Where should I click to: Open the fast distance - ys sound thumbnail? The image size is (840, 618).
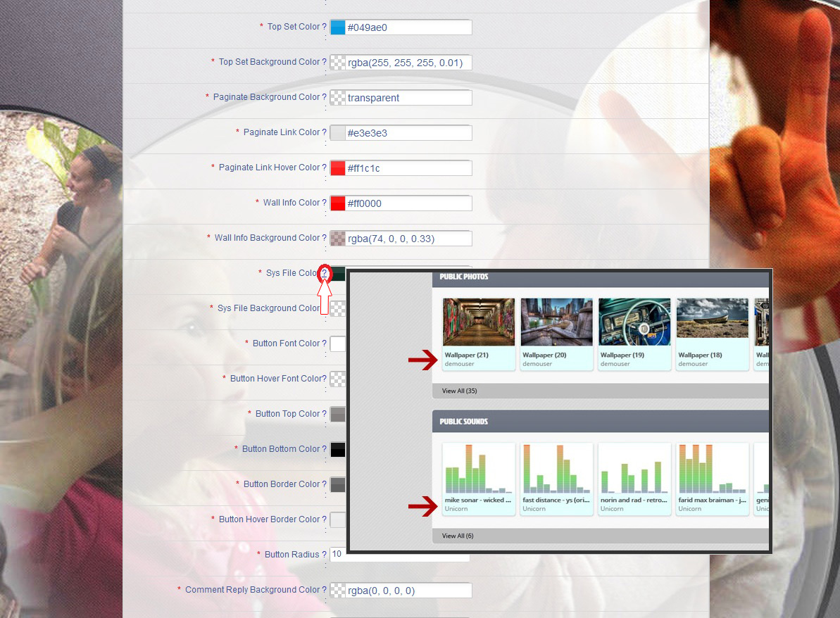point(557,468)
